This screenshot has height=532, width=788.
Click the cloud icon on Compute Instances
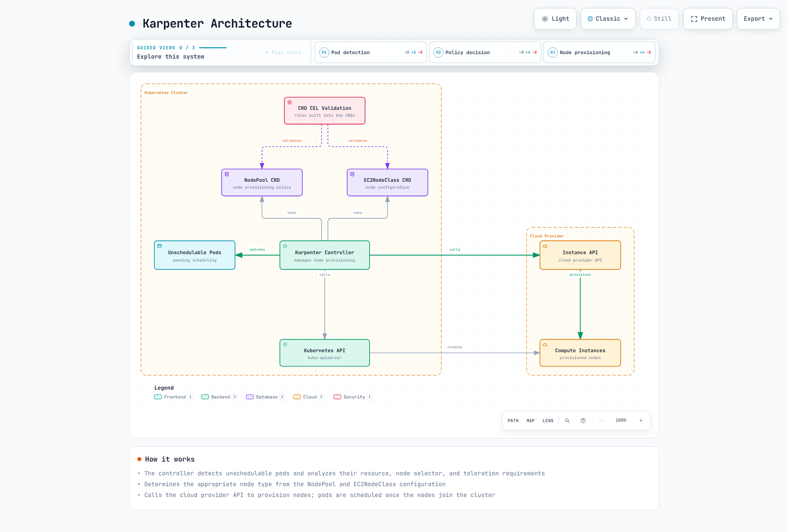pyautogui.click(x=545, y=345)
